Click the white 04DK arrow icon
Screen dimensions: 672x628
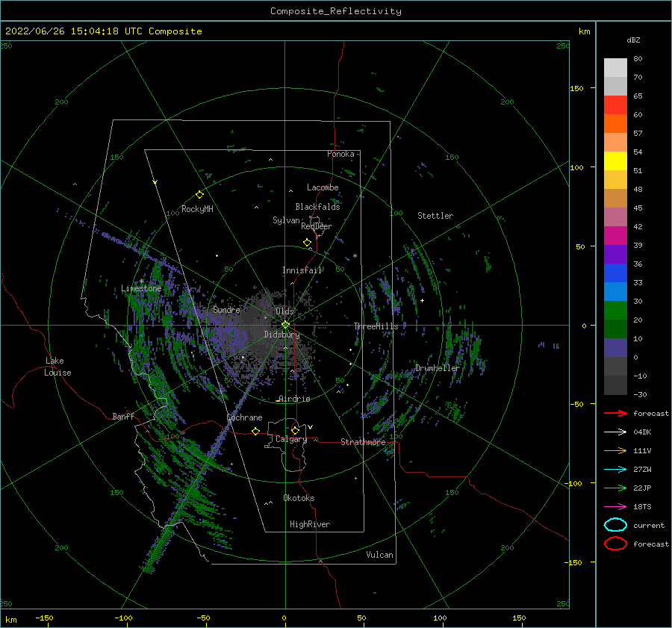(x=615, y=432)
